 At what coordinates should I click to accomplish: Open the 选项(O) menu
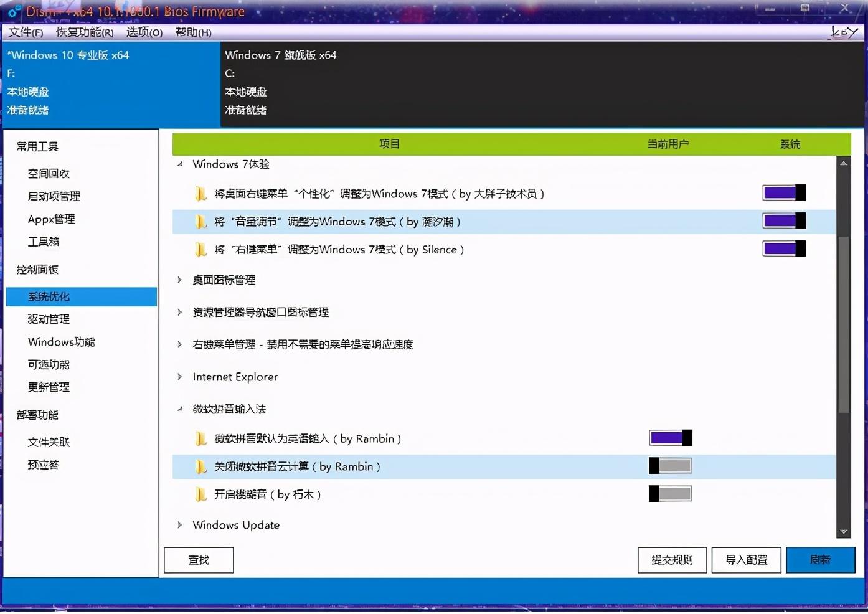coord(143,32)
